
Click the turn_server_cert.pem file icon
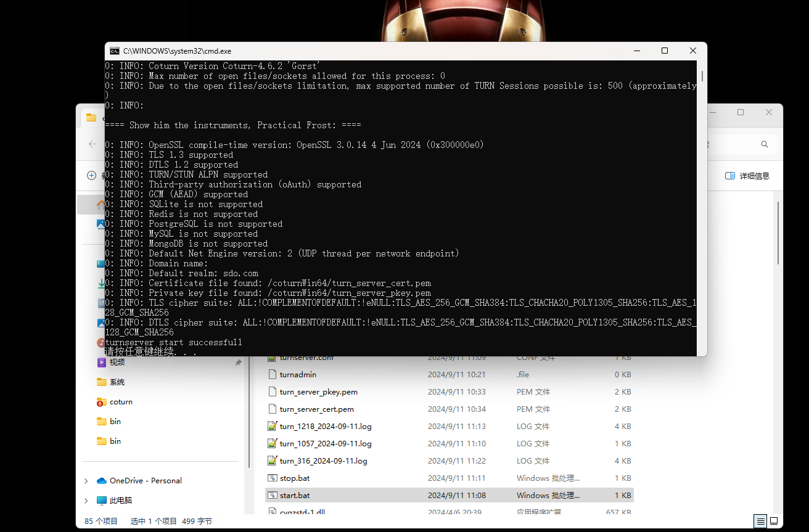272,409
